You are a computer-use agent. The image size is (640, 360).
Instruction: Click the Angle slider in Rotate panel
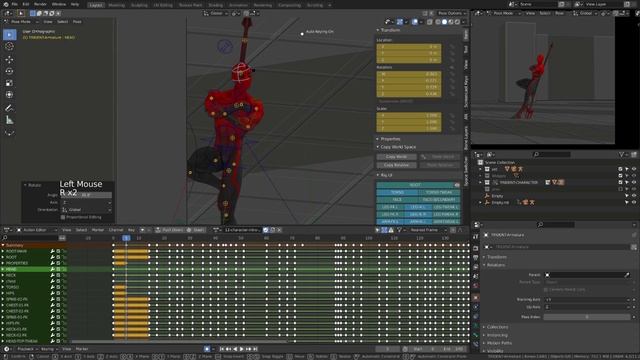86,195
